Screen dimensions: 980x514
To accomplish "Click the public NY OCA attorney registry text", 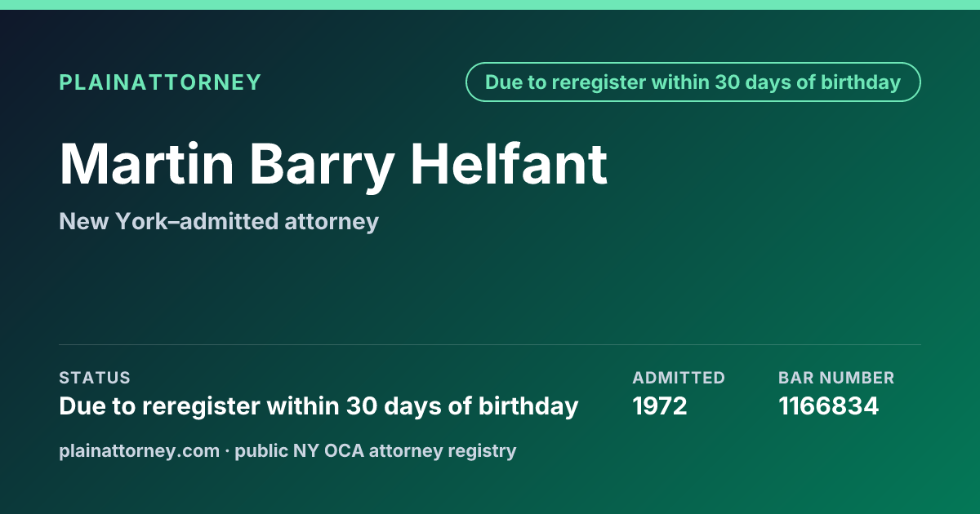I will 376,450.
